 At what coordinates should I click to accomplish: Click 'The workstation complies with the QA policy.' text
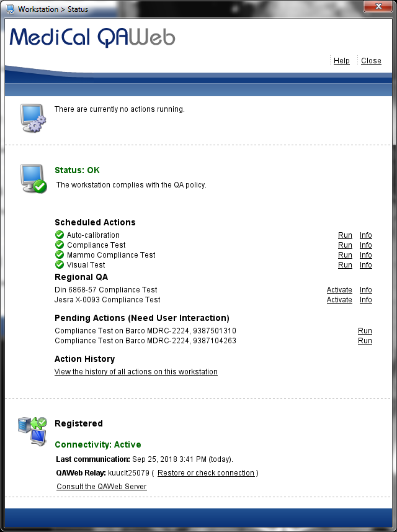[x=132, y=185]
